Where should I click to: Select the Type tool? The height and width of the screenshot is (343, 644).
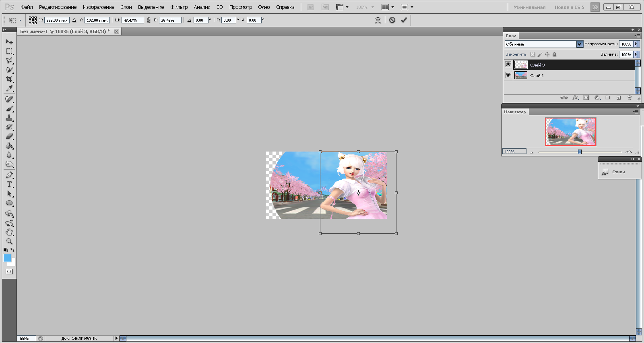click(9, 184)
